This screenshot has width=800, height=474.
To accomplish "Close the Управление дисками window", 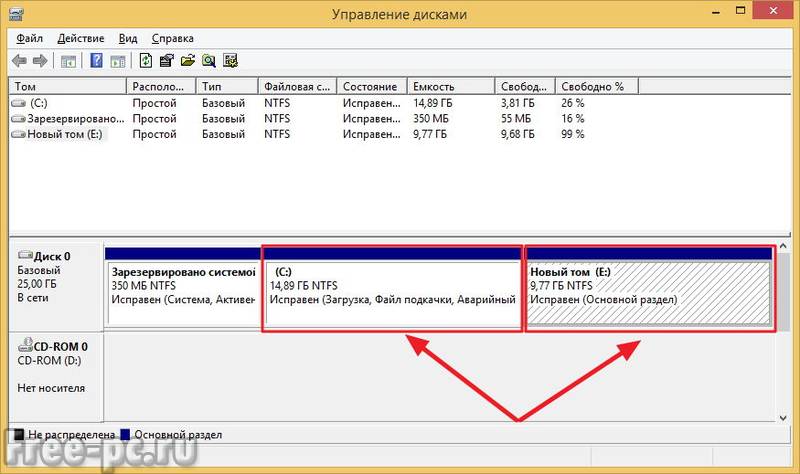I will pyautogui.click(x=773, y=11).
